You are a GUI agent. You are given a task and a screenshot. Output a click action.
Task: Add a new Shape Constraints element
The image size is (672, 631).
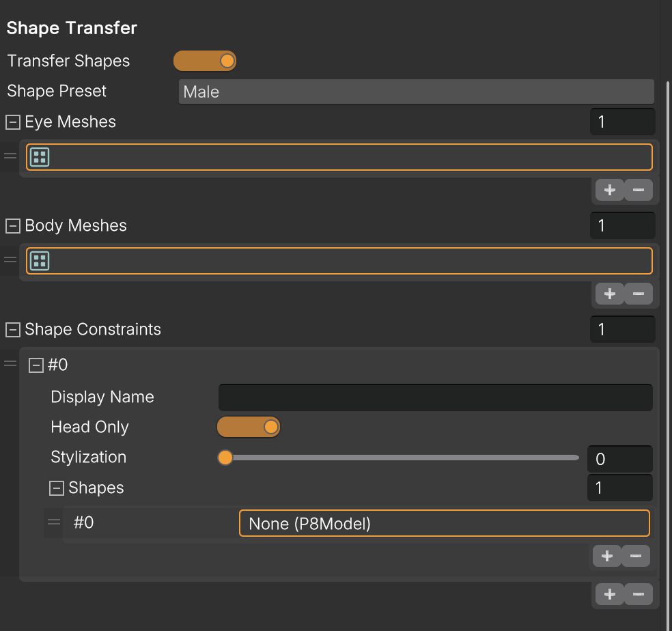609,594
